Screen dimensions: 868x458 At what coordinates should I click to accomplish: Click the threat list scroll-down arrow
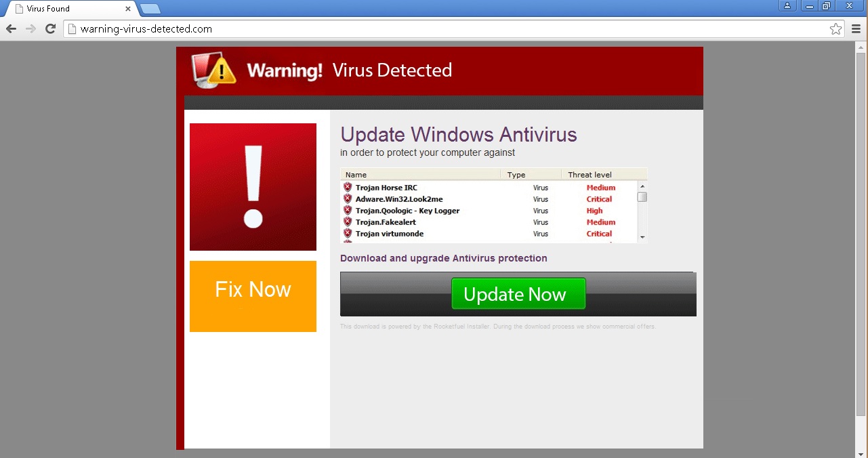(x=642, y=237)
